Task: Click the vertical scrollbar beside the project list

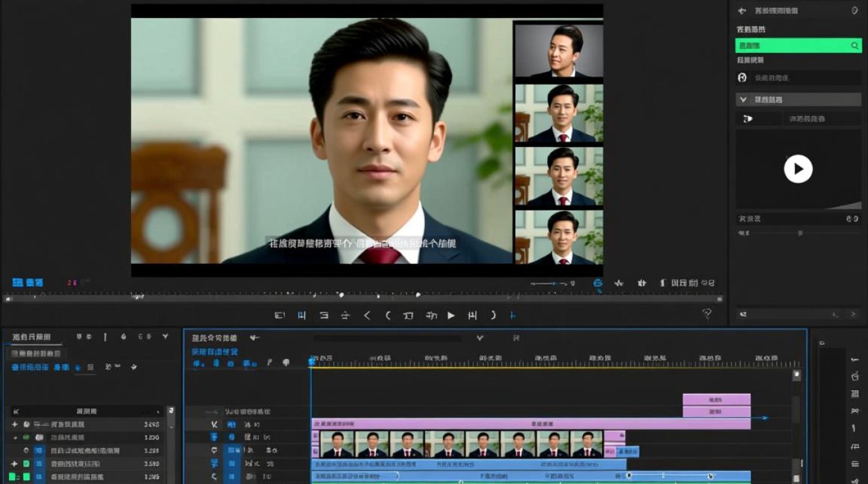Action: pos(171,444)
